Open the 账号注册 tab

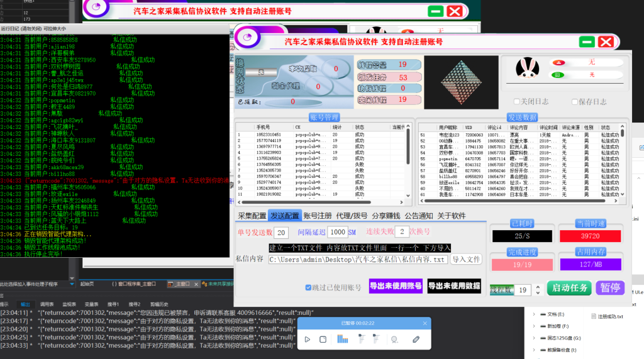[317, 216]
